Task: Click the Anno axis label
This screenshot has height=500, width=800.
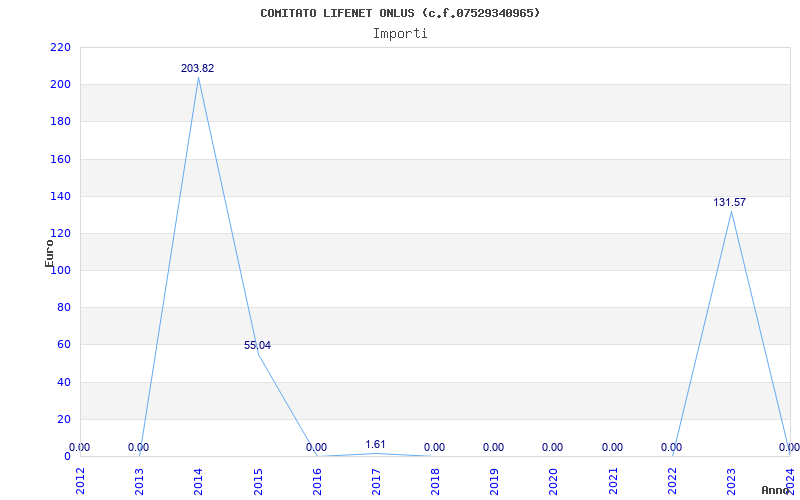Action: 776,490
